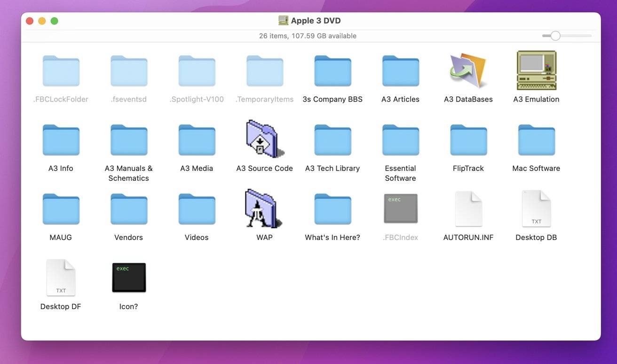Select the A3 Emulation computer icon
Screen dimensions: 617x364
(536, 71)
